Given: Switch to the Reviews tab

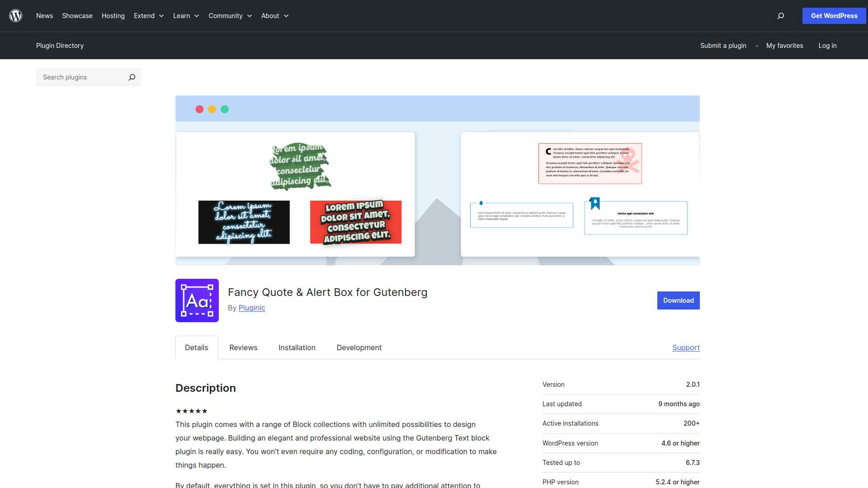Looking at the screenshot, I should tap(243, 347).
